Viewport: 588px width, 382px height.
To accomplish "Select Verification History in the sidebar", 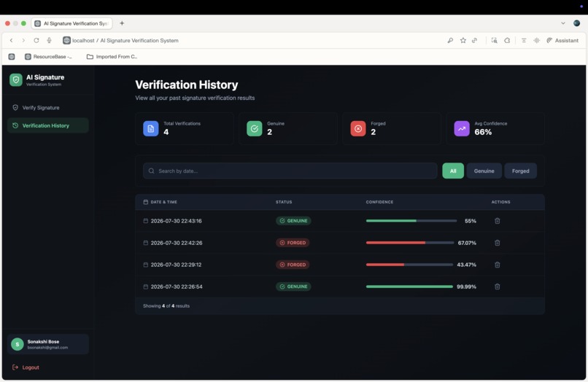I will pyautogui.click(x=47, y=125).
